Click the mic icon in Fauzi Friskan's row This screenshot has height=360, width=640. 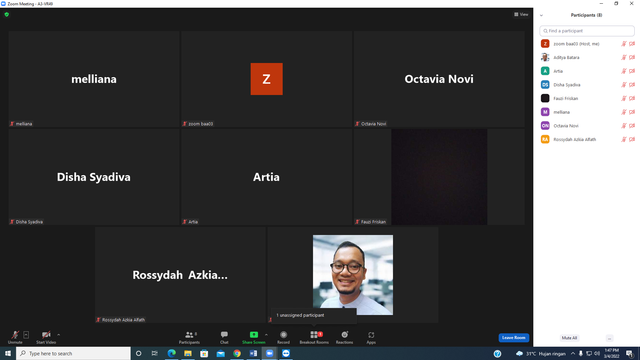(624, 98)
